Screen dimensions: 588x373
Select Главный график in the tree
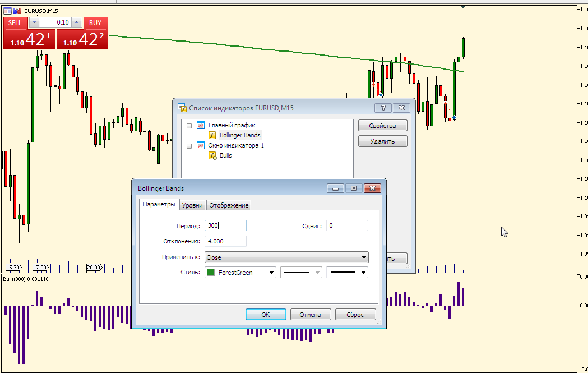[232, 125]
